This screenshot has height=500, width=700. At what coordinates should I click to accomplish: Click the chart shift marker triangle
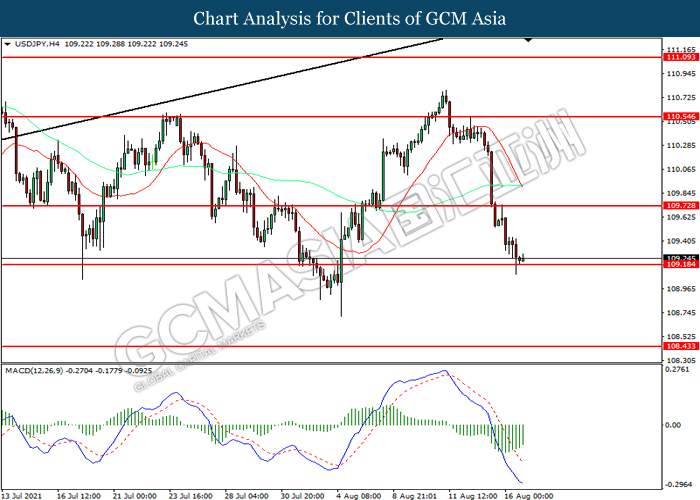[x=528, y=40]
